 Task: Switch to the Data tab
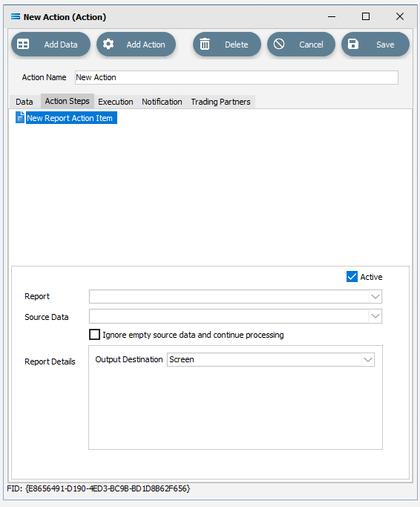pyautogui.click(x=24, y=102)
